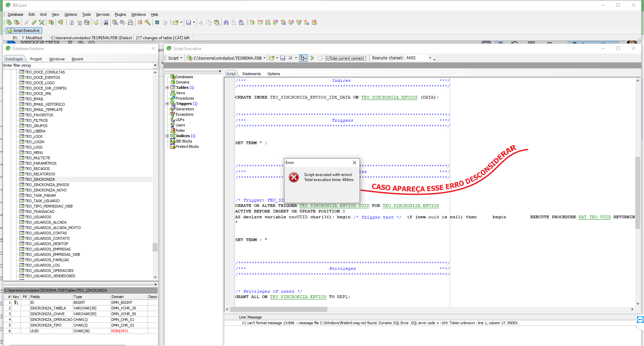Click the horizontal scrollbar of script editor
The height and width of the screenshot is (346, 644).
point(278,309)
